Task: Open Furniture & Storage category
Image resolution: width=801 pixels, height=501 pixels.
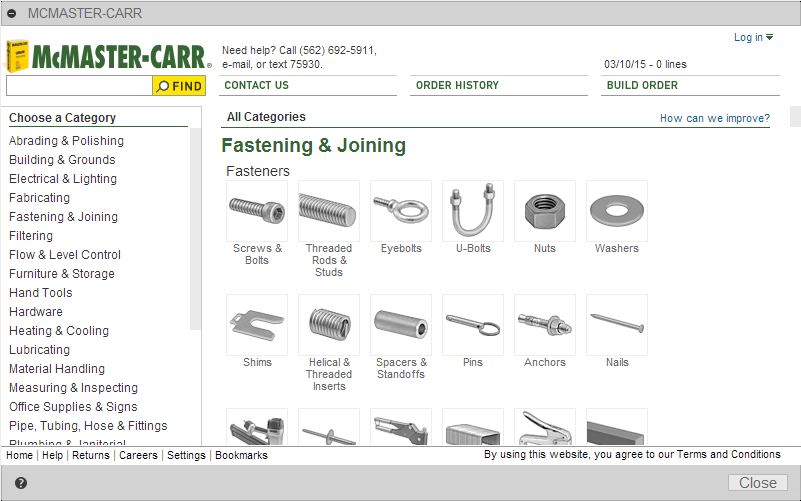Action: 62,274
